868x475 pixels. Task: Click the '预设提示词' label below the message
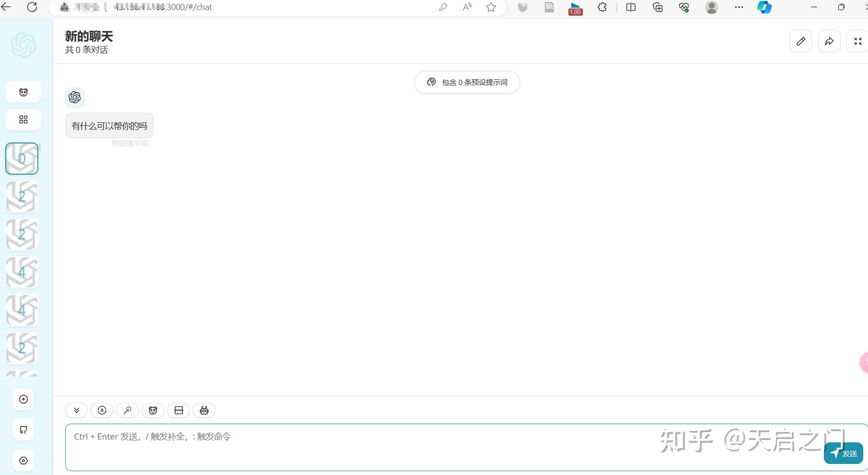(x=129, y=143)
